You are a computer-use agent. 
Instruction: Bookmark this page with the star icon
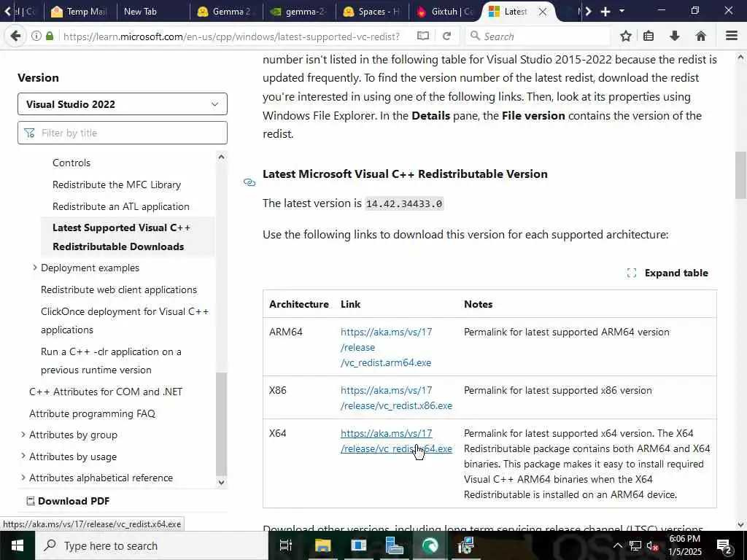pos(626,36)
